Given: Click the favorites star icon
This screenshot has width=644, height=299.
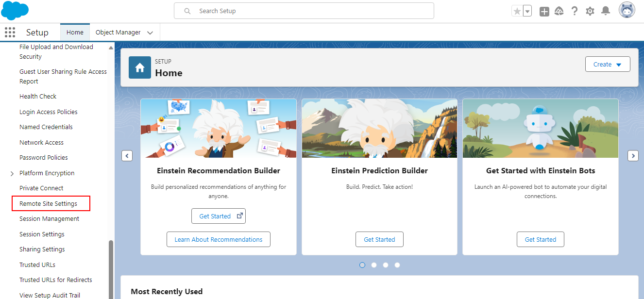Looking at the screenshot, I should pos(517,11).
